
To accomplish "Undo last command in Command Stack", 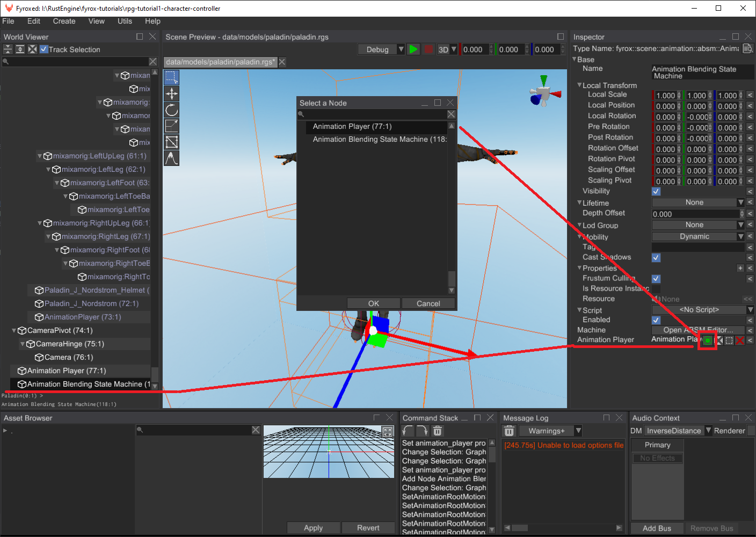I will click(408, 431).
